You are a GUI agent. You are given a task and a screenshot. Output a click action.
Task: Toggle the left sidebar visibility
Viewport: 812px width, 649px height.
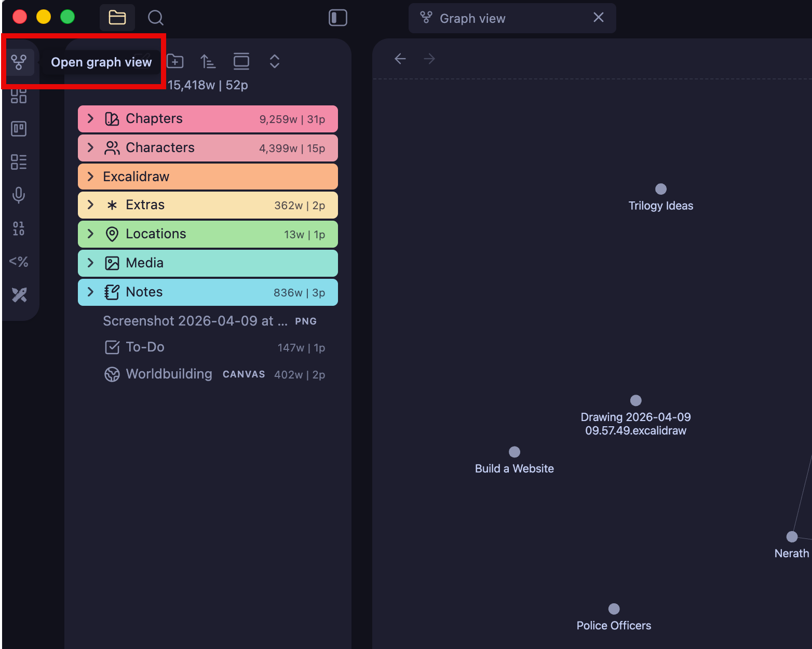click(x=337, y=17)
